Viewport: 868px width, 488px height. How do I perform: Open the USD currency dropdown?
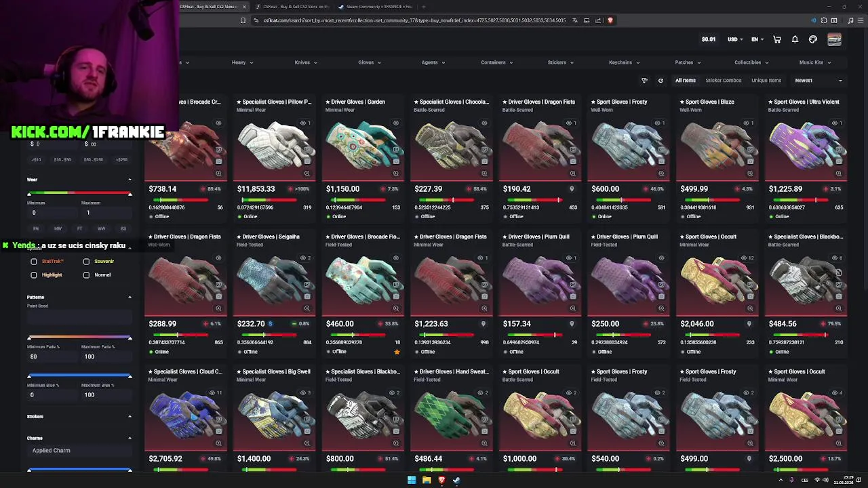point(735,39)
